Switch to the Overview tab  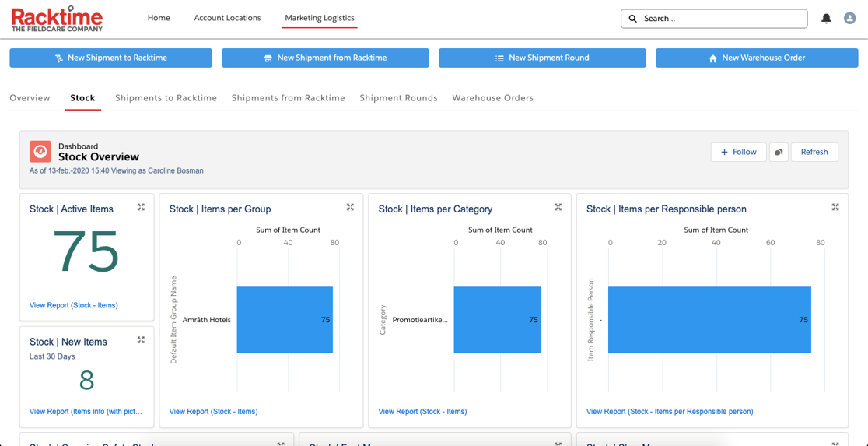click(30, 97)
